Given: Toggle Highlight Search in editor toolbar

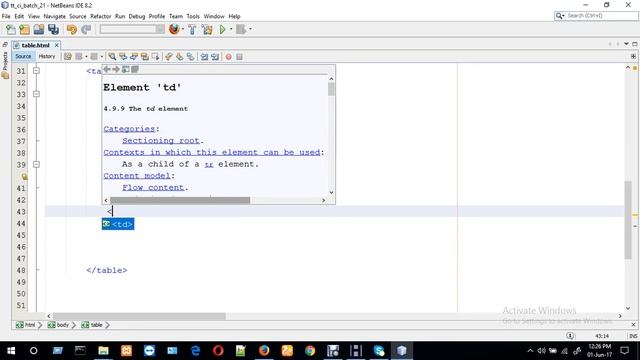Looking at the screenshot, I should pyautogui.click(x=144, y=57).
